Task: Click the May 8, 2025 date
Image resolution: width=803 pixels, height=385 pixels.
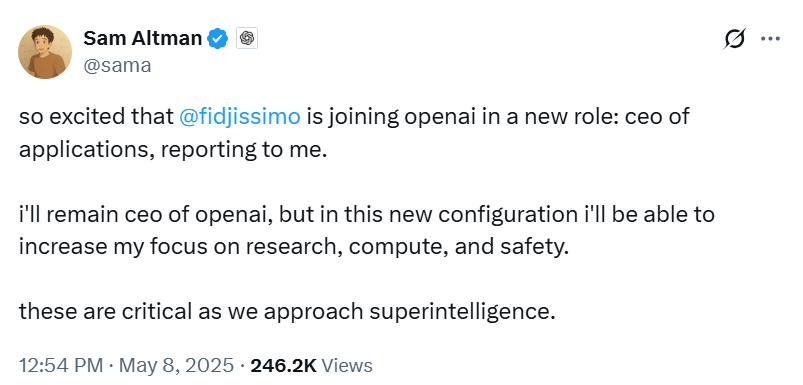Action: pyautogui.click(x=177, y=366)
